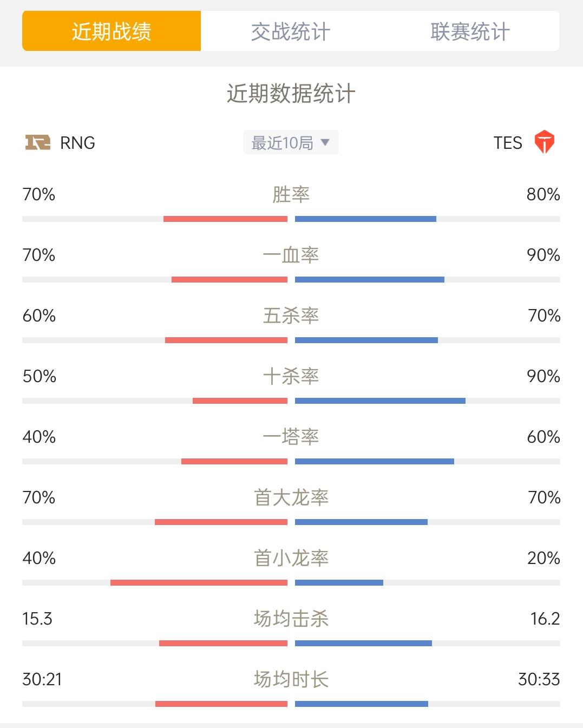Open the 联赛统计 tab
Screen dimensions: 583x728
click(470, 31)
